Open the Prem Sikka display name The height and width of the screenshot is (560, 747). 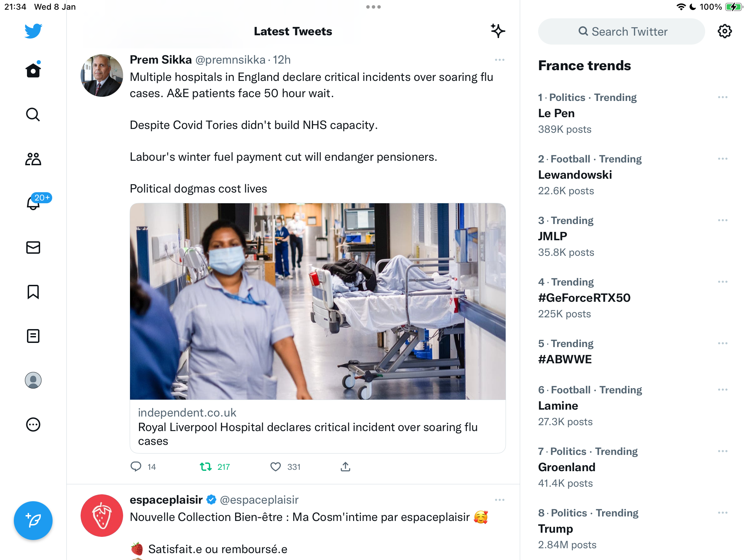[160, 60]
